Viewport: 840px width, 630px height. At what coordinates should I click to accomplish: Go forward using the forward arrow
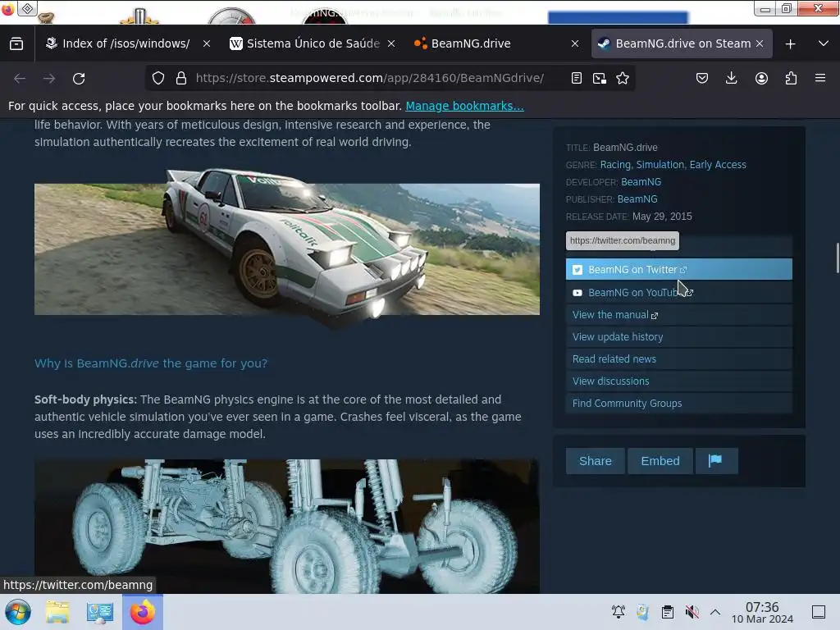coord(49,79)
